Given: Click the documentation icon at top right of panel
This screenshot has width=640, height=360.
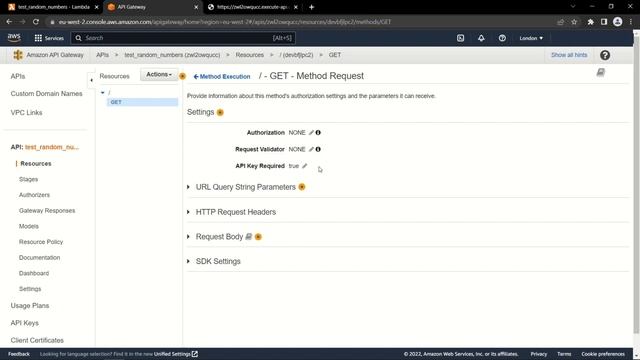Looking at the screenshot, I should 600,73.
